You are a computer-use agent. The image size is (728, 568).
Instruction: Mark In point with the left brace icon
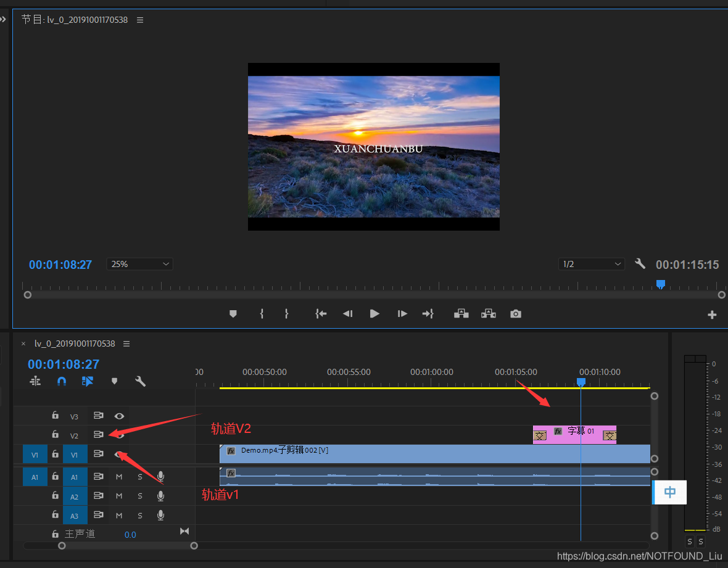pos(262,314)
